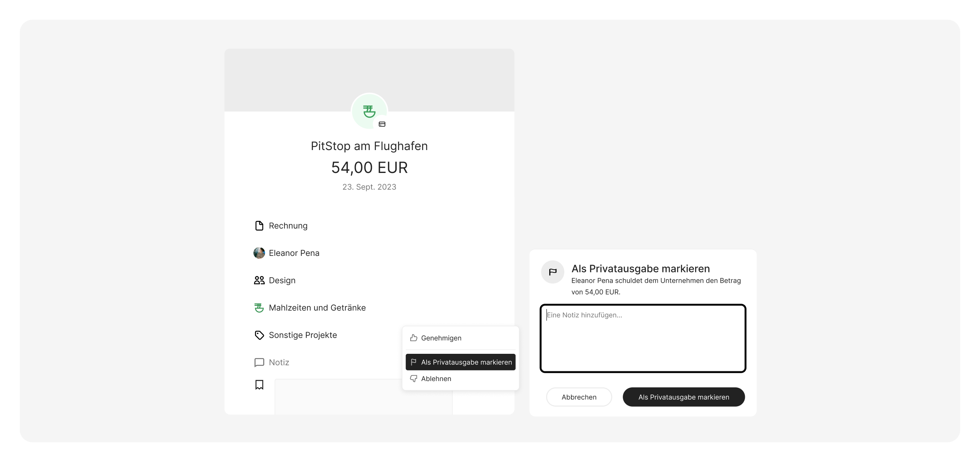Click the bookmark icon below Notiz
The width and height of the screenshot is (980, 462).
(x=259, y=385)
